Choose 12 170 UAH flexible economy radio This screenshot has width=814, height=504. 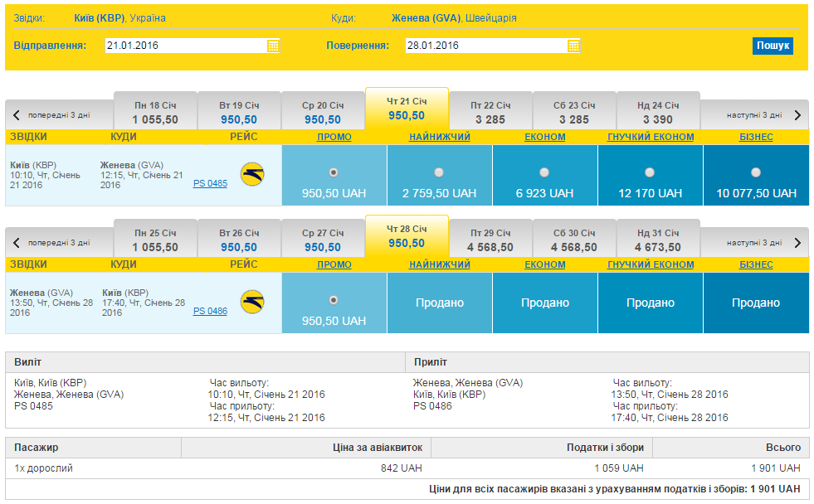650,172
